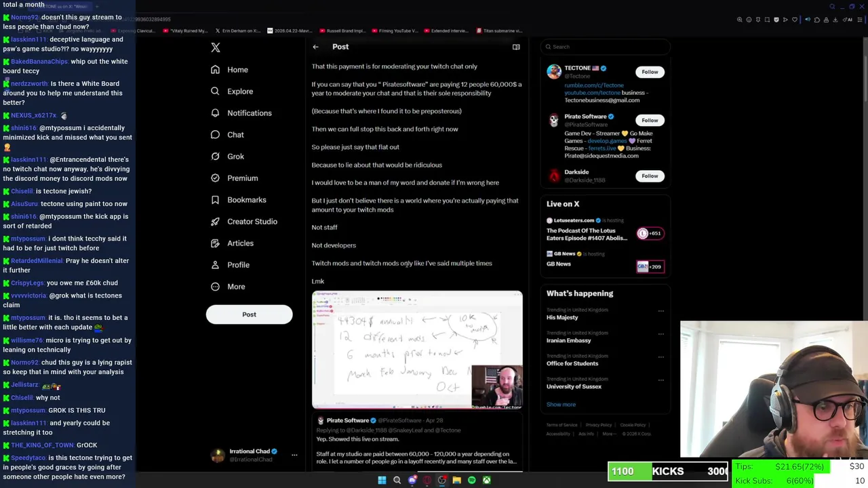868x488 pixels.
Task: Select Premium in the X sidebar
Action: [x=235, y=178]
